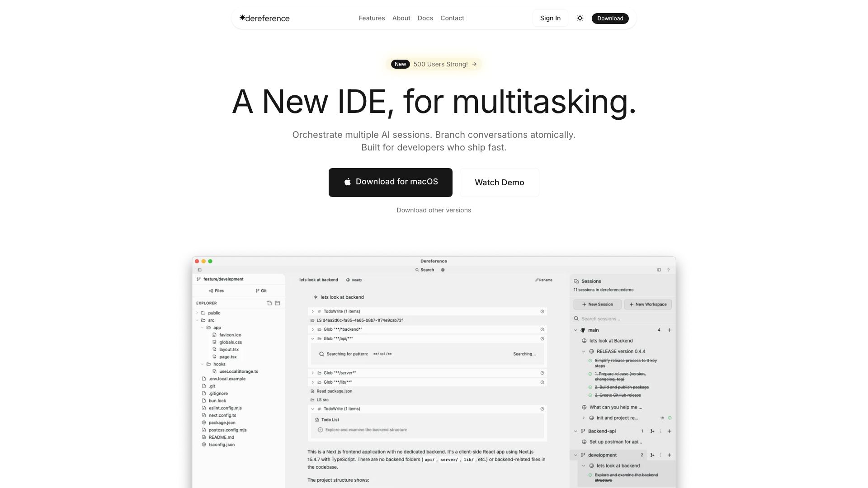Create a new file in the Explorer
Image resolution: width=868 pixels, height=488 pixels.
[x=270, y=303]
